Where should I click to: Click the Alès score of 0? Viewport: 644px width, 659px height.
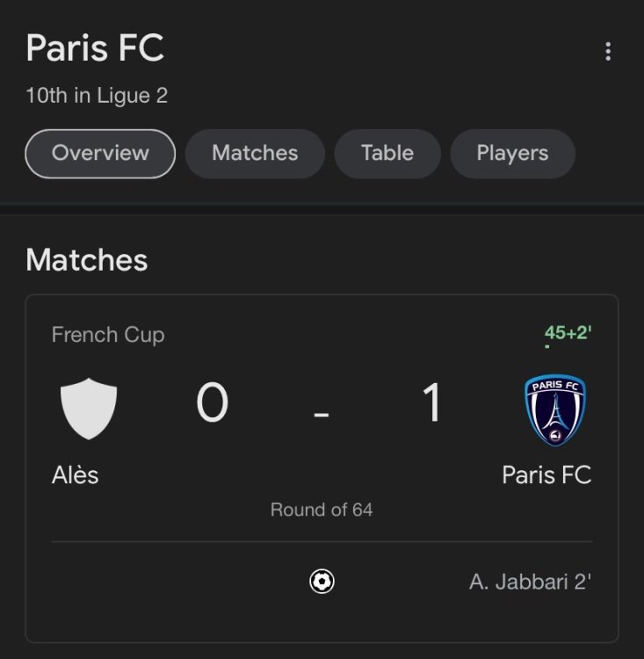coord(213,403)
